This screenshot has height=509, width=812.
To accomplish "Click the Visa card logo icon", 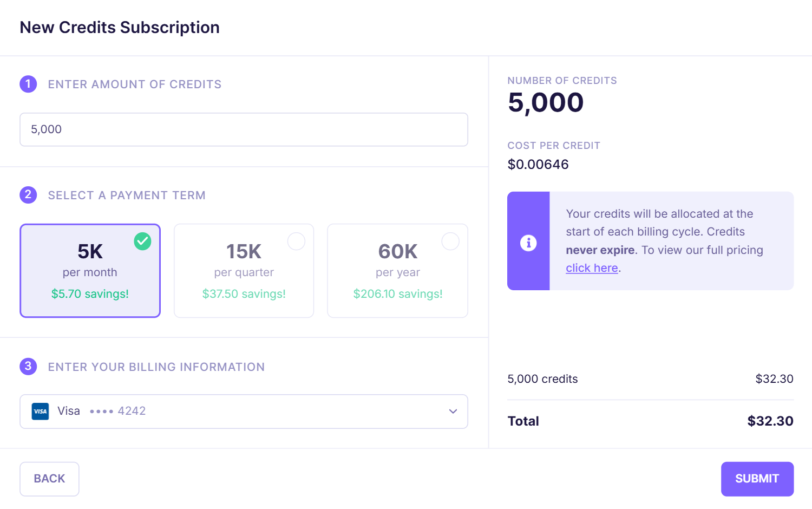I will coord(40,411).
